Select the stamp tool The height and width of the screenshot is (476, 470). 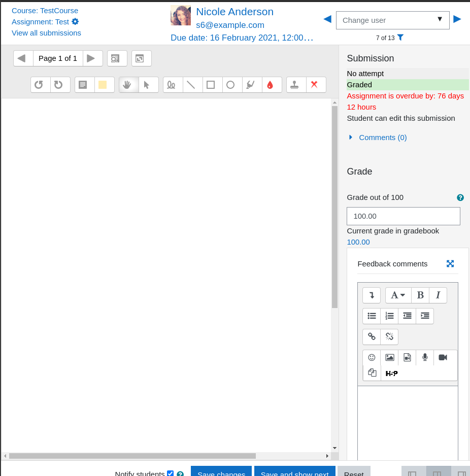296,85
